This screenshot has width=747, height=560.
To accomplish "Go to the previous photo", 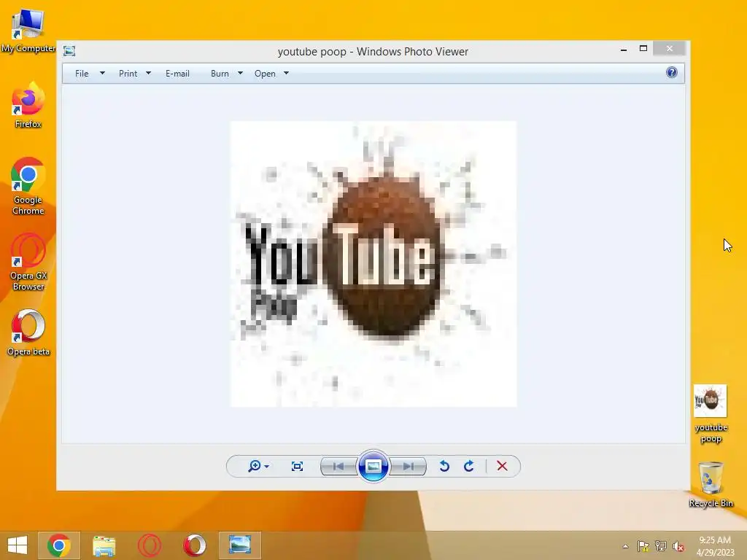I will pyautogui.click(x=338, y=466).
